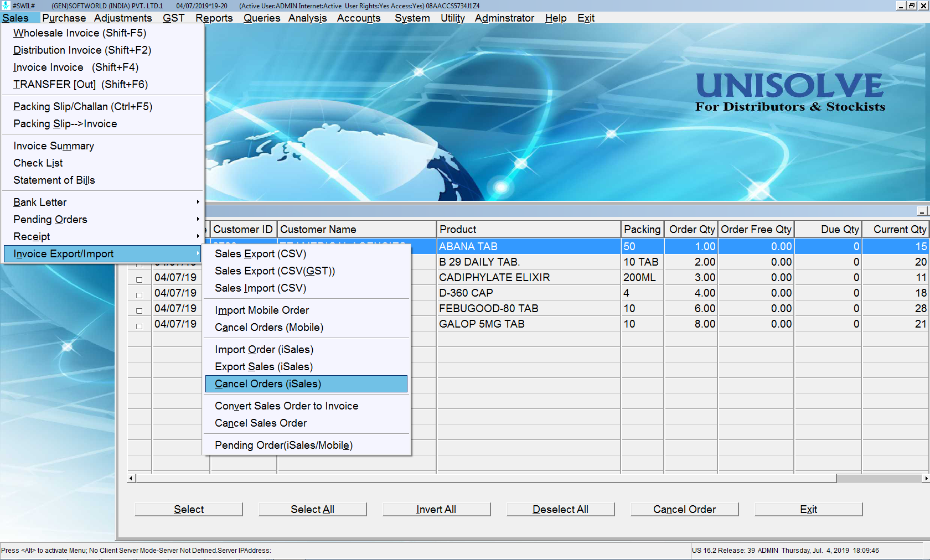Open the Analysis menu

pos(308,18)
